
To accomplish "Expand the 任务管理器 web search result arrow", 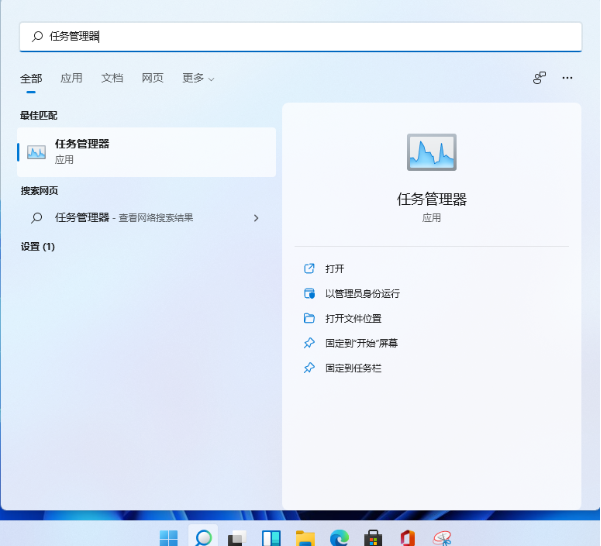I will [256, 218].
